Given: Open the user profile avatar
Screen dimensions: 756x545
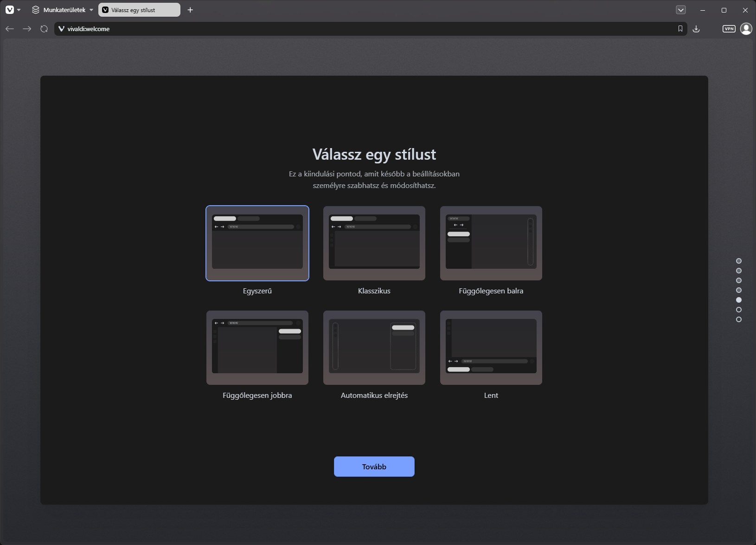Looking at the screenshot, I should coord(746,29).
